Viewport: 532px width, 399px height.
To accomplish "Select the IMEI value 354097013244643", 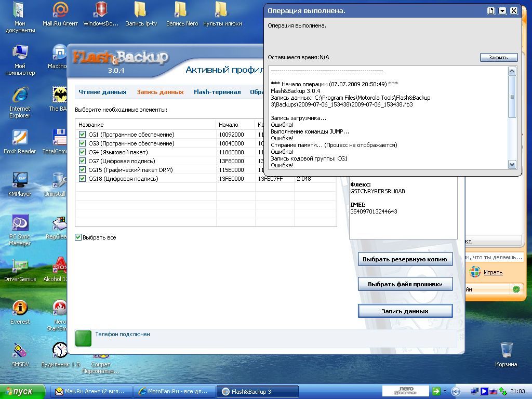I will 374,211.
